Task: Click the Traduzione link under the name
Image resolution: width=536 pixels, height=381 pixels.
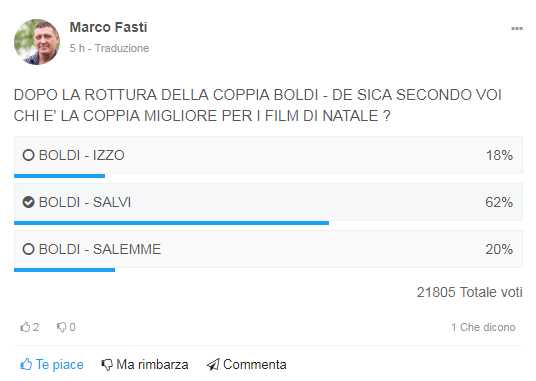Action: point(122,48)
